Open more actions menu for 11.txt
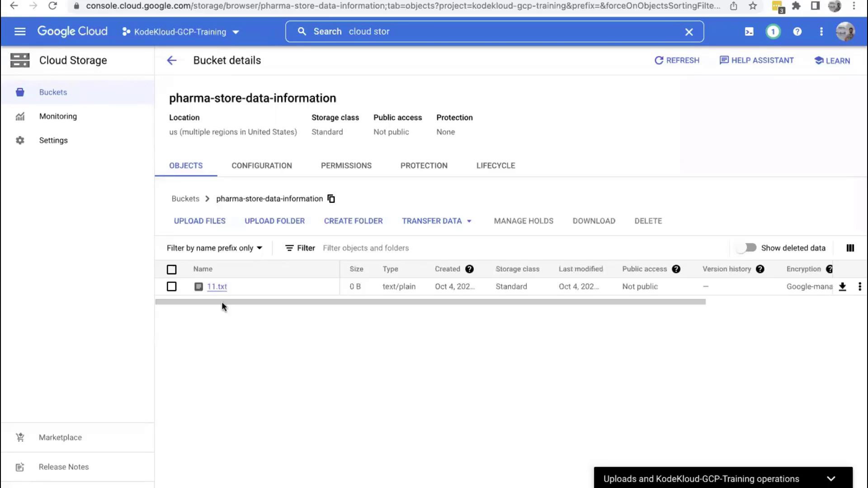This screenshot has height=488, width=868. (859, 286)
